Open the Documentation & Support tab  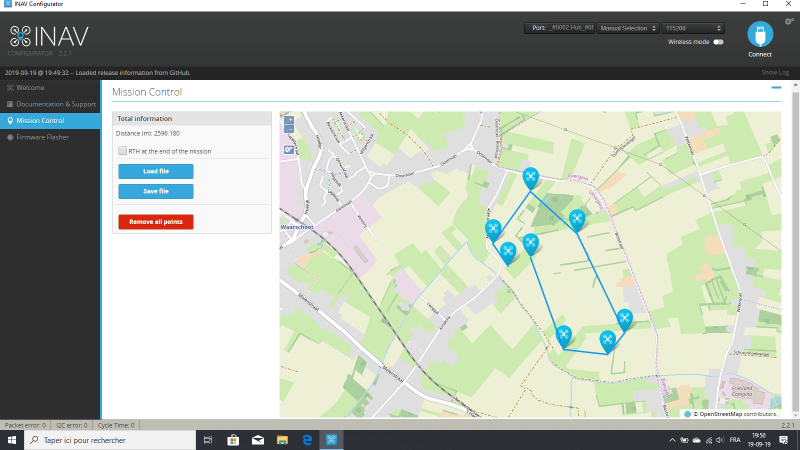56,104
